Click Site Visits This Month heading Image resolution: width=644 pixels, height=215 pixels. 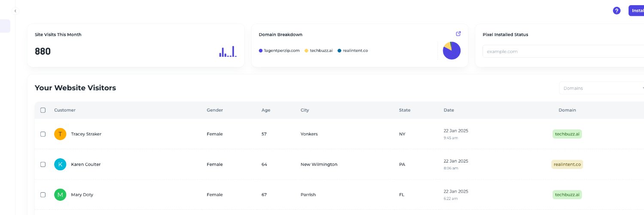tap(58, 34)
